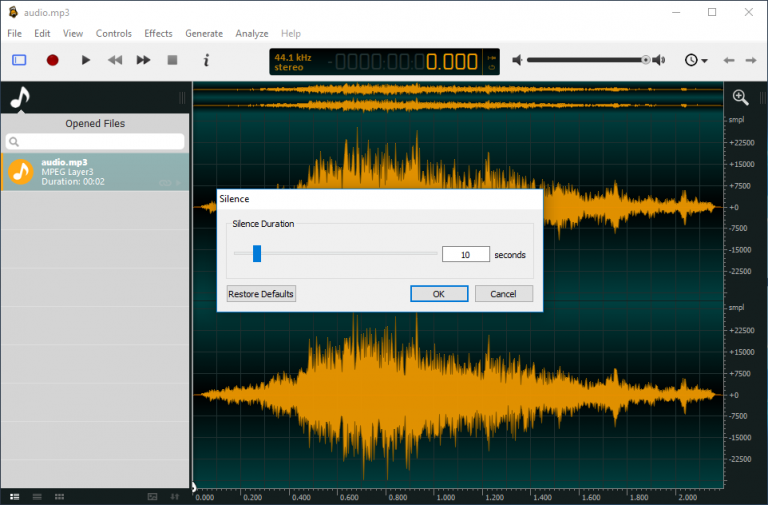Toggle the sidebar panel view icon
The image size is (768, 505).
coord(19,60)
